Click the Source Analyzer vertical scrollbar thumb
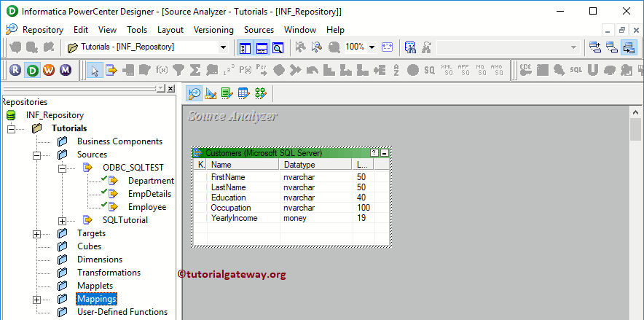The width and height of the screenshot is (644, 320). coord(635,130)
